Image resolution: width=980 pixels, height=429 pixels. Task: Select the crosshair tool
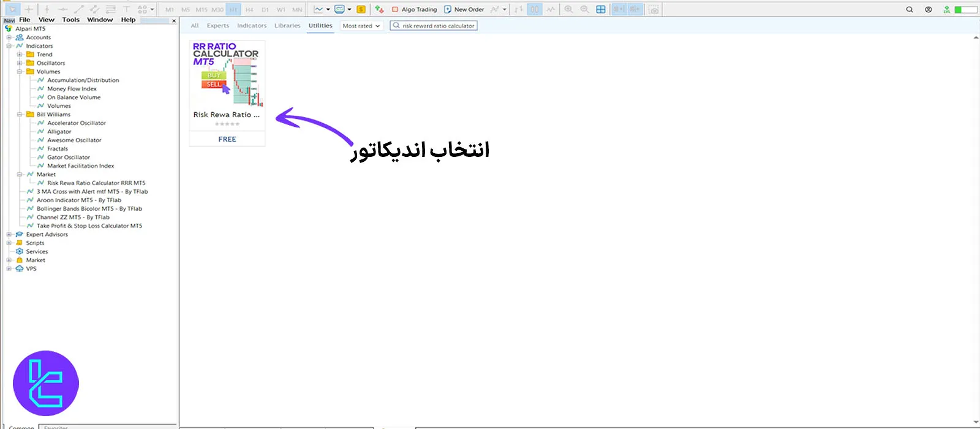coord(29,9)
